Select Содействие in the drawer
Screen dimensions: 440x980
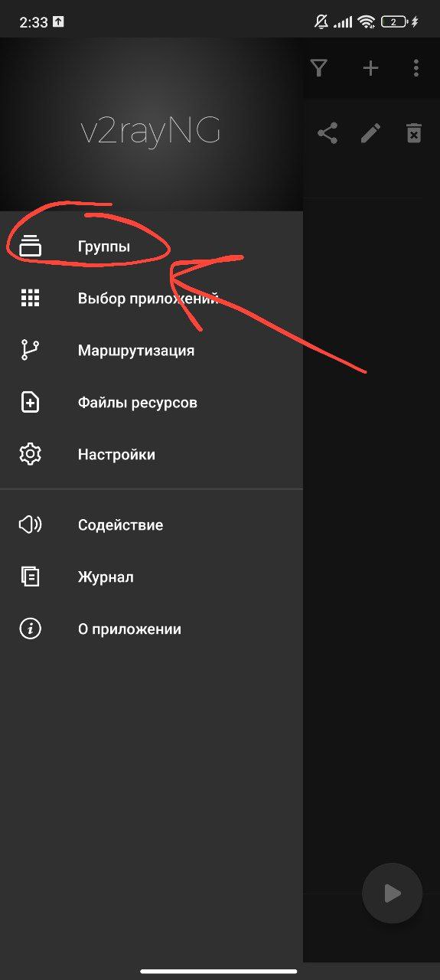(x=152, y=525)
